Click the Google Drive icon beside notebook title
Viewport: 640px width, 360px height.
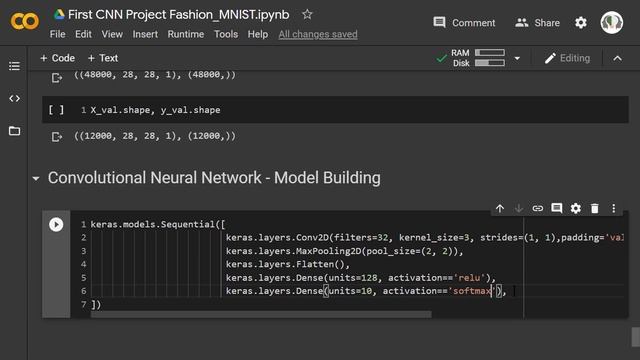click(x=59, y=15)
